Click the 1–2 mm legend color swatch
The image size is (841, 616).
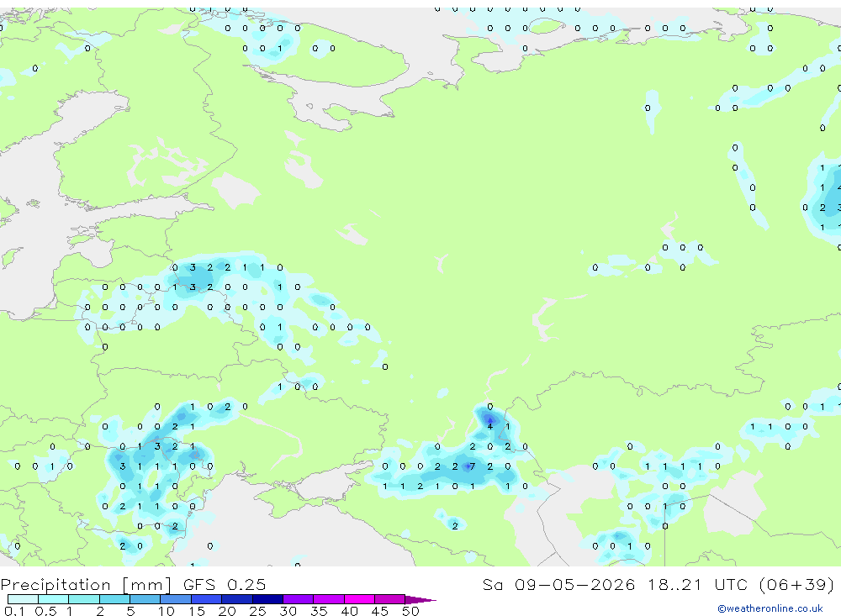point(84,599)
